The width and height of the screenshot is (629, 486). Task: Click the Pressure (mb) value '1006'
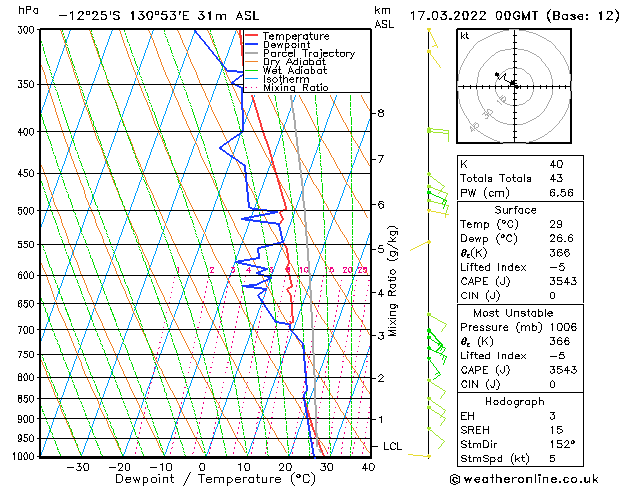coord(563,327)
